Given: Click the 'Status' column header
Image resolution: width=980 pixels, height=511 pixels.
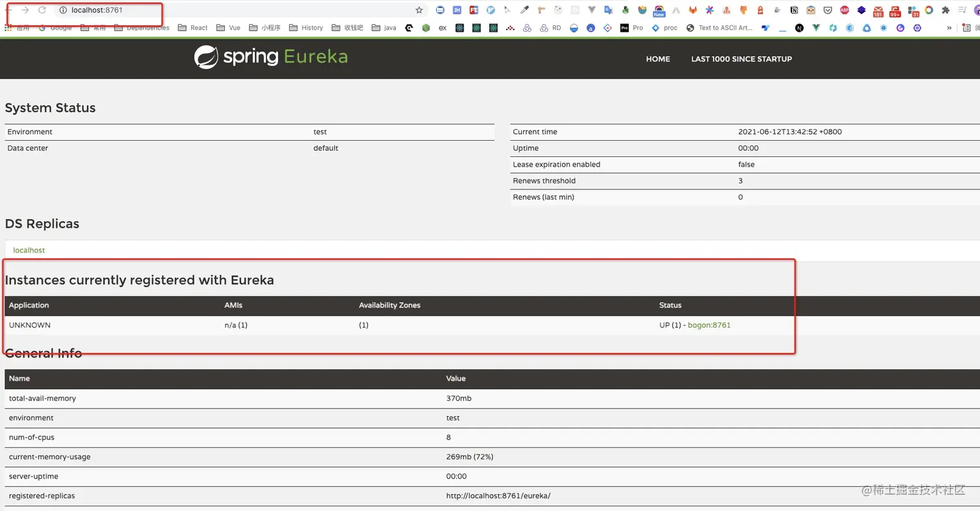Looking at the screenshot, I should click(670, 305).
